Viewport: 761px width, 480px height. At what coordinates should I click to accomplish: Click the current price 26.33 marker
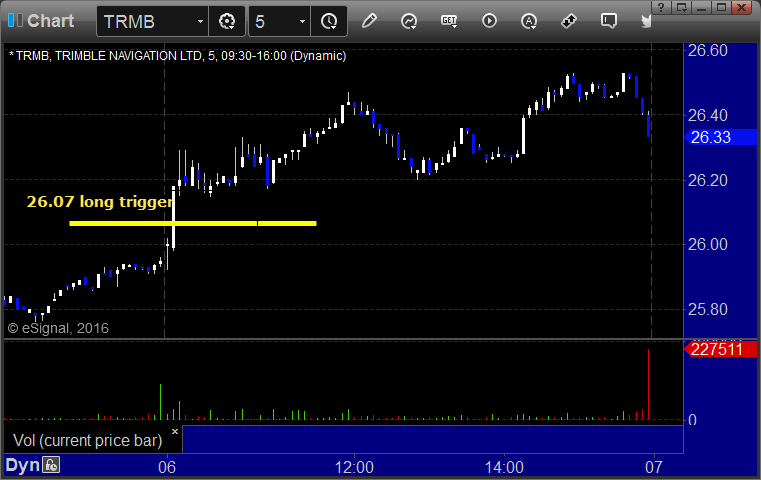(720, 137)
